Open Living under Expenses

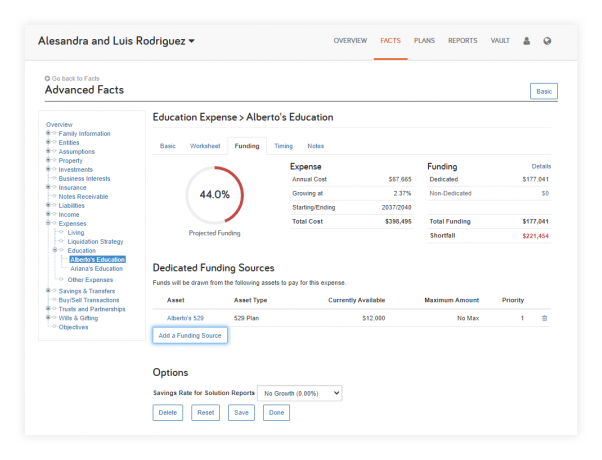click(76, 232)
